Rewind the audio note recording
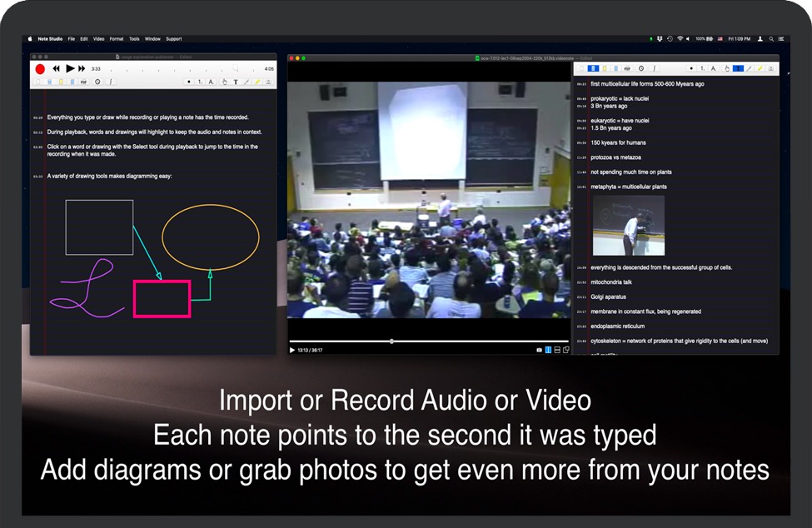The image size is (812, 528). pyautogui.click(x=56, y=68)
